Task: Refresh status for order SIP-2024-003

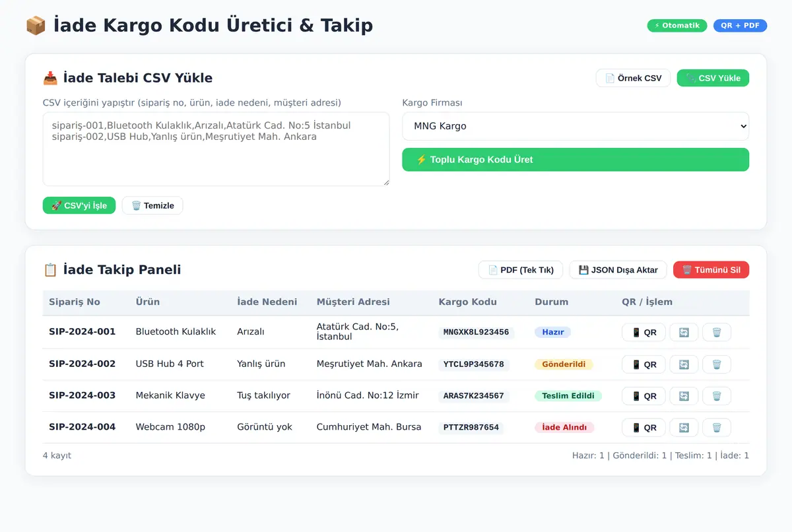Action: (x=684, y=396)
